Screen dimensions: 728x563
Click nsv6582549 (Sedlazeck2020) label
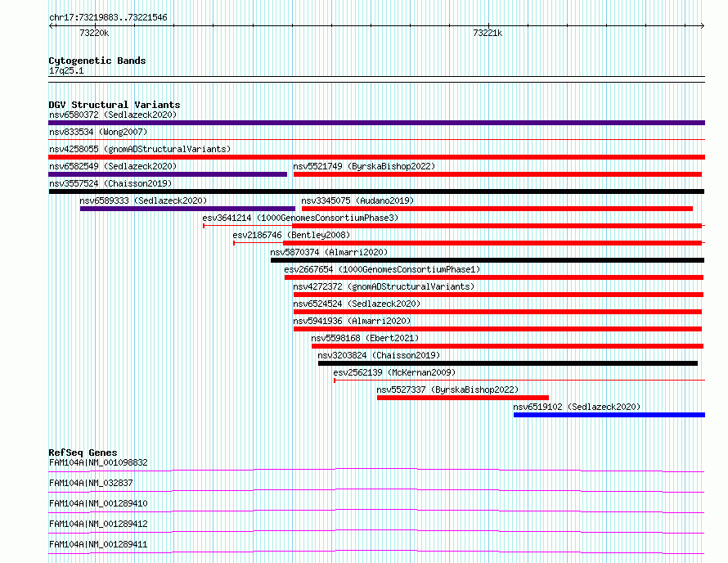pos(113,166)
